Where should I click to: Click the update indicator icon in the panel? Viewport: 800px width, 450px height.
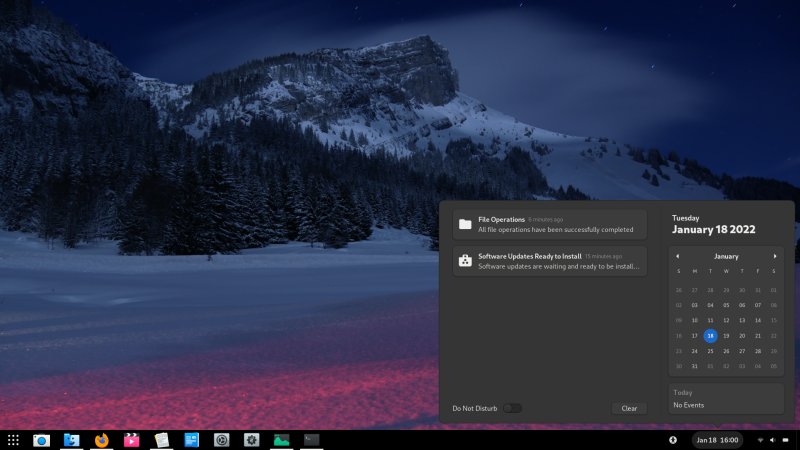tap(673, 440)
